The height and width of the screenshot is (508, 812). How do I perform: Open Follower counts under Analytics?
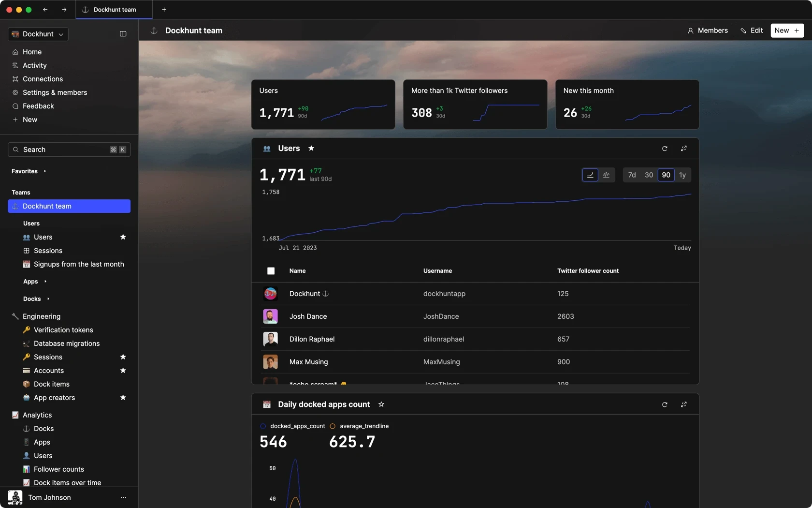point(59,469)
